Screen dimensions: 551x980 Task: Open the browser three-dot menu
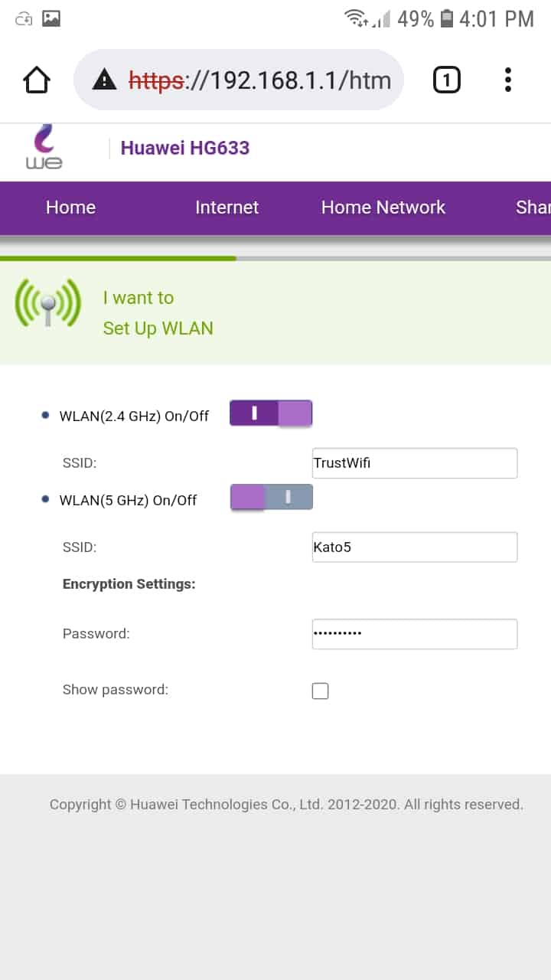click(508, 80)
